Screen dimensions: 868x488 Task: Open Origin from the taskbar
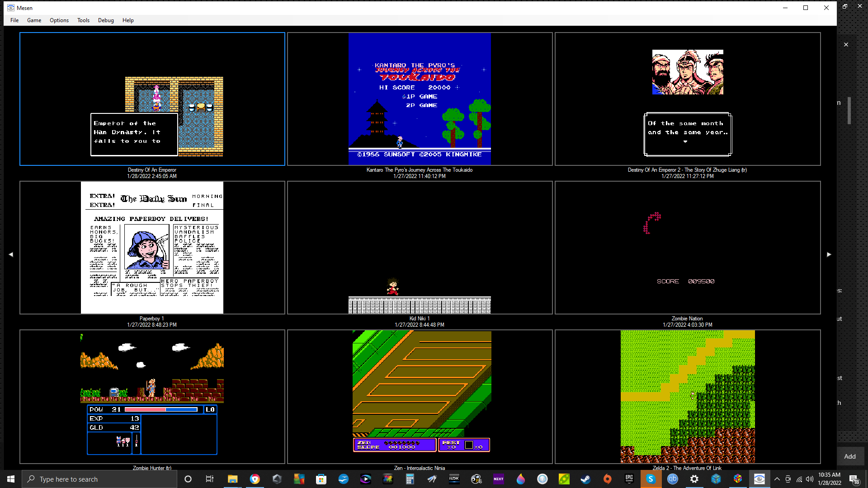[x=608, y=479]
